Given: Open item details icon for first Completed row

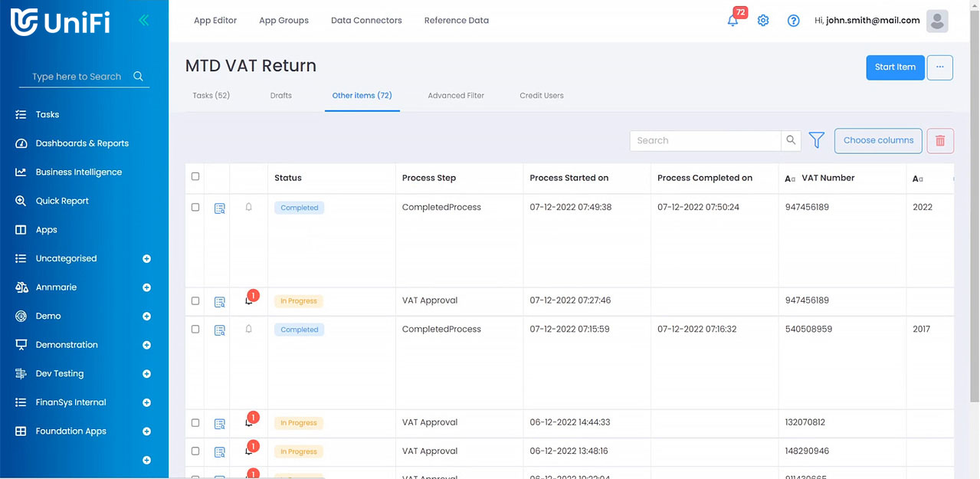Looking at the screenshot, I should point(220,208).
